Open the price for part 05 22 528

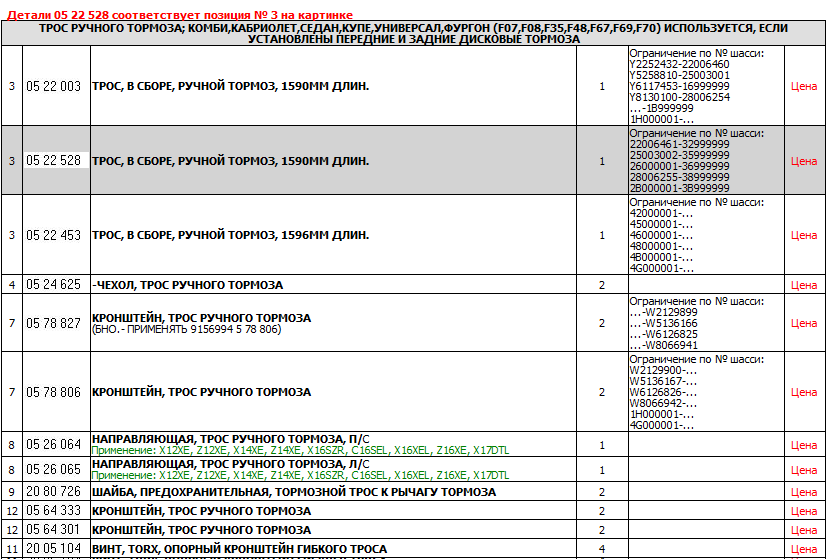point(803,161)
